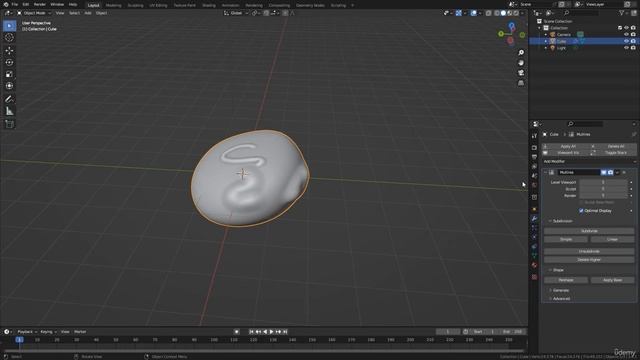Open the Material properties tab icon

point(534,265)
